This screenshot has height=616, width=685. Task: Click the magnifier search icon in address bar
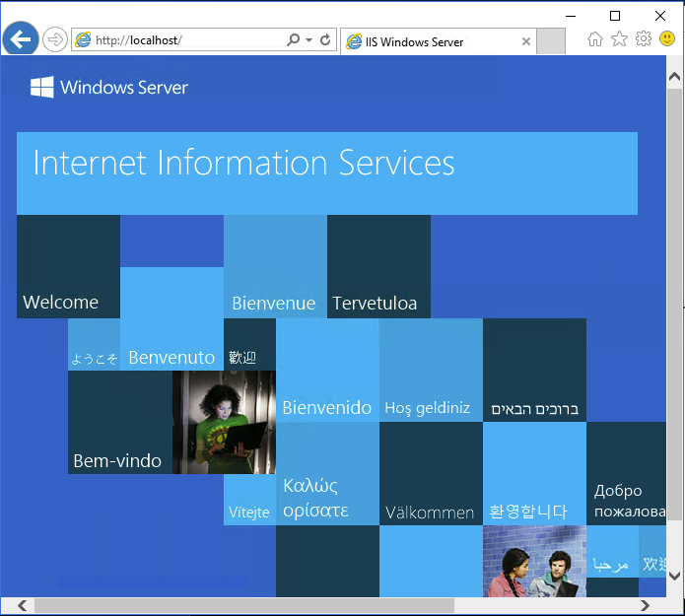click(293, 39)
